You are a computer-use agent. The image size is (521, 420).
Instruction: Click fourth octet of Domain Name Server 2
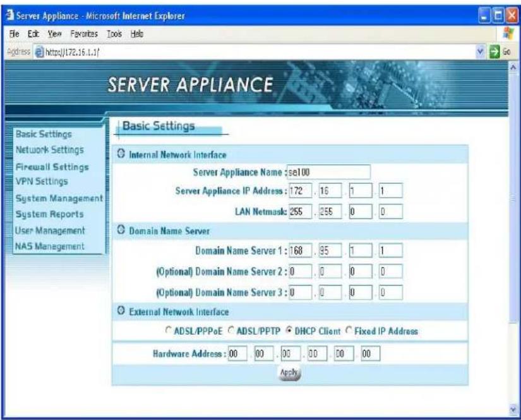click(391, 272)
